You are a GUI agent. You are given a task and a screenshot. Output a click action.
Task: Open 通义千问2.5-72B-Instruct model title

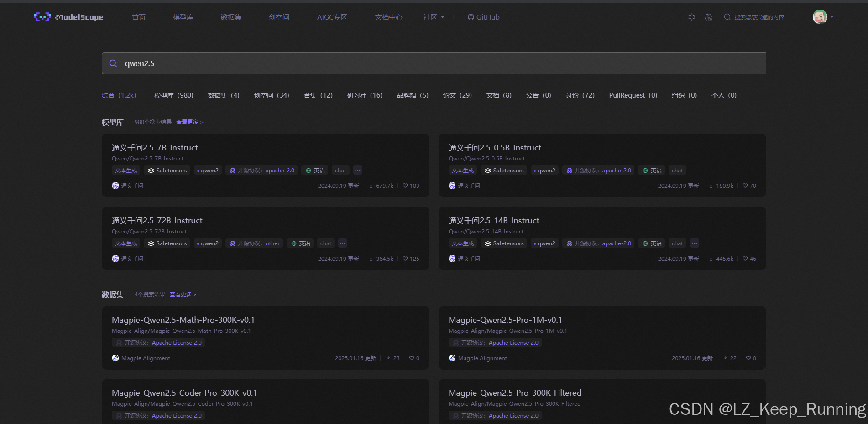pyautogui.click(x=157, y=221)
